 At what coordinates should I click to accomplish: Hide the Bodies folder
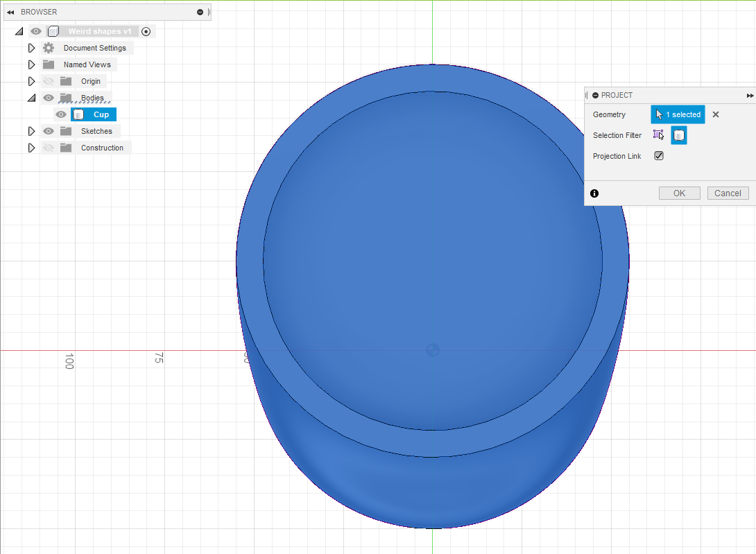[x=49, y=98]
